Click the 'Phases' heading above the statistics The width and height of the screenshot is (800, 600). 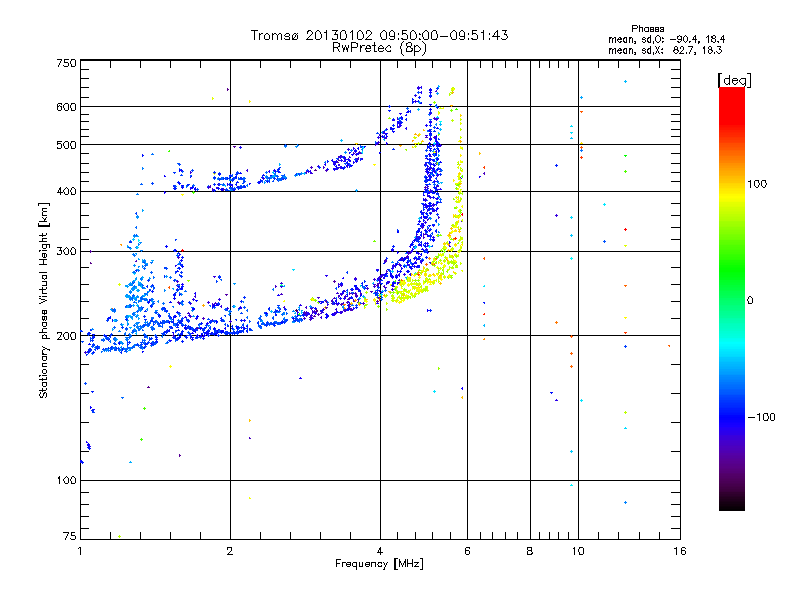click(647, 29)
